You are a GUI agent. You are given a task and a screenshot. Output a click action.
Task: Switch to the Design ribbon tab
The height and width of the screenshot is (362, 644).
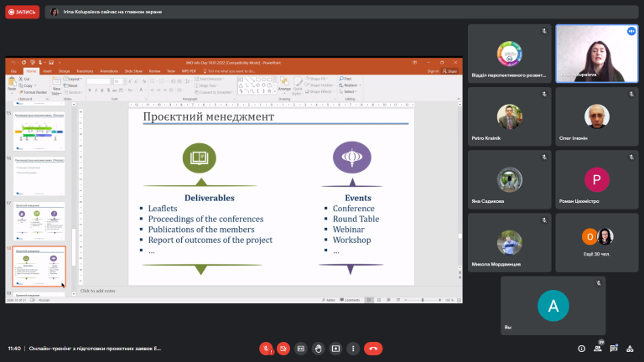(64, 71)
